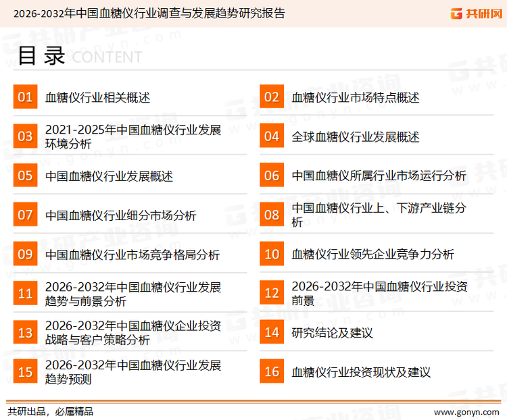Screen dimensions: 507x420
Task: Open 研究结论及建议 chapter
Action: (332, 333)
